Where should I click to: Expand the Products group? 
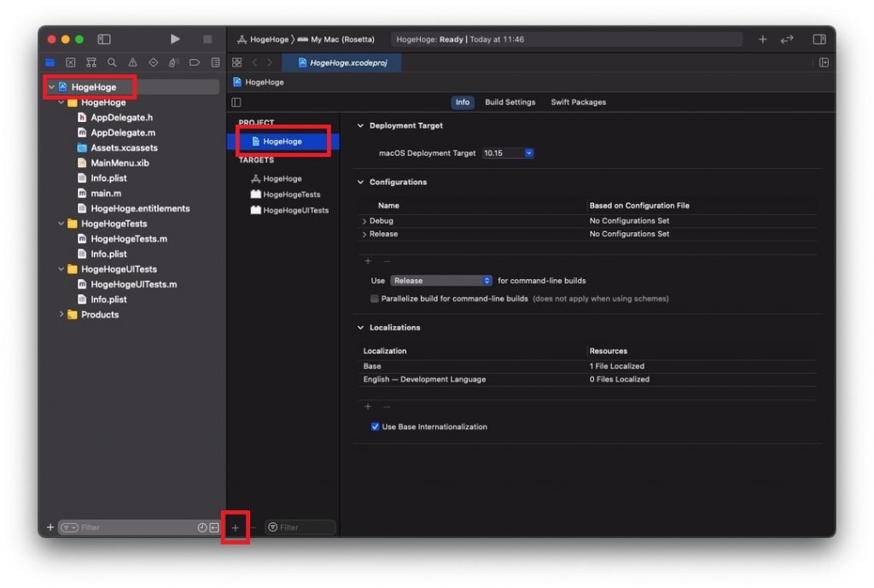pos(61,314)
